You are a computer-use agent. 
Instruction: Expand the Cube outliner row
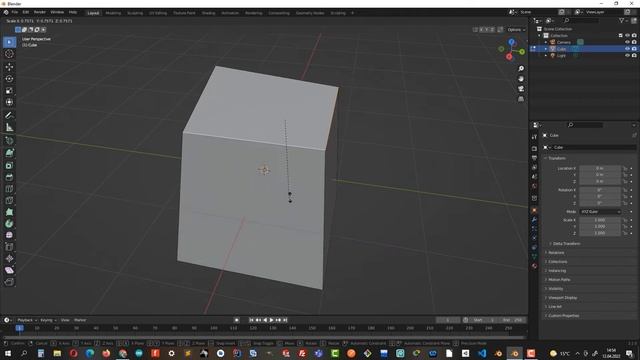click(x=546, y=49)
